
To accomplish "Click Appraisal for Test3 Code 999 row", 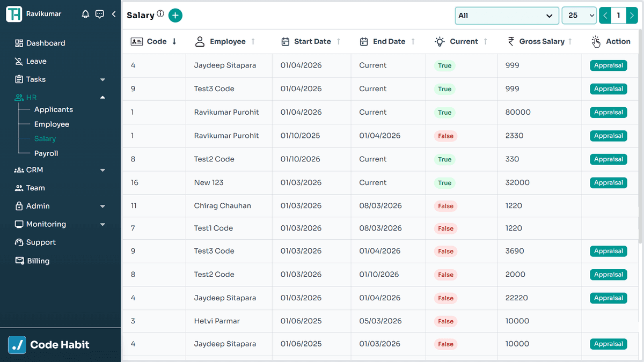I will click(x=609, y=89).
